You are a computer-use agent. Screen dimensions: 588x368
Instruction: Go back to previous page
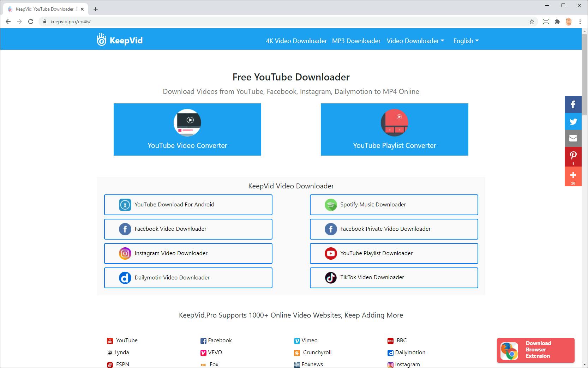pyautogui.click(x=8, y=22)
